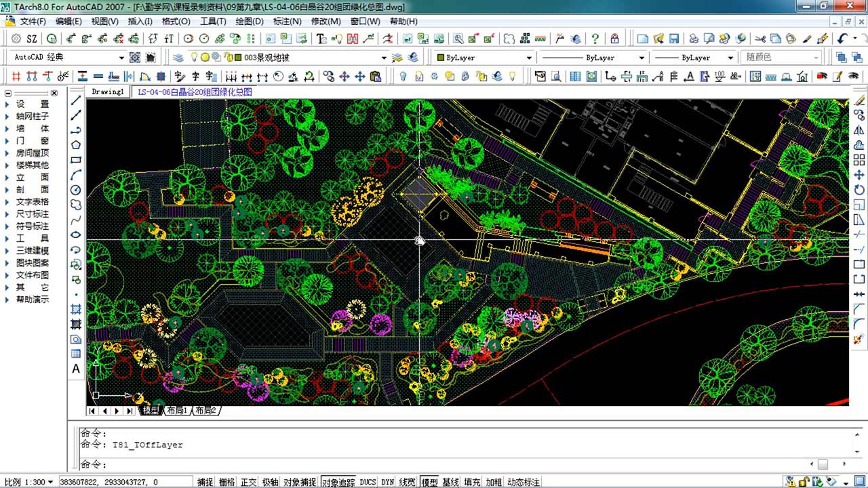Activate the Multiline Text tool
Viewport: 868px width, 488px height.
[76, 369]
